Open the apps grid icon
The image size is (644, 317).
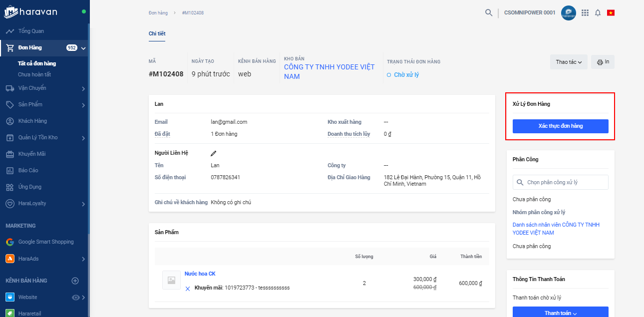coord(585,12)
